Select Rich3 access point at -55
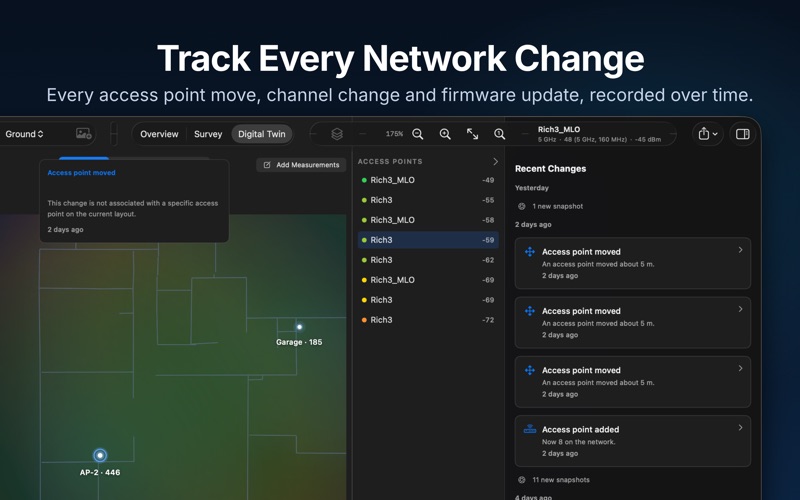The image size is (800, 500). point(428,200)
